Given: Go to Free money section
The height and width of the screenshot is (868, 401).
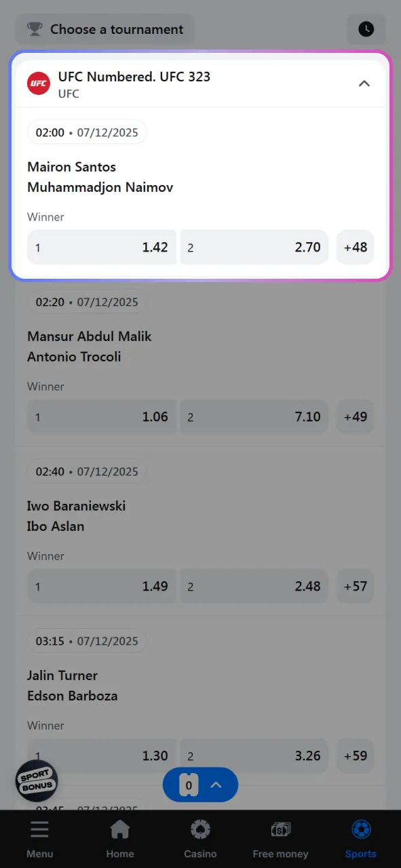Looking at the screenshot, I should pos(280,839).
